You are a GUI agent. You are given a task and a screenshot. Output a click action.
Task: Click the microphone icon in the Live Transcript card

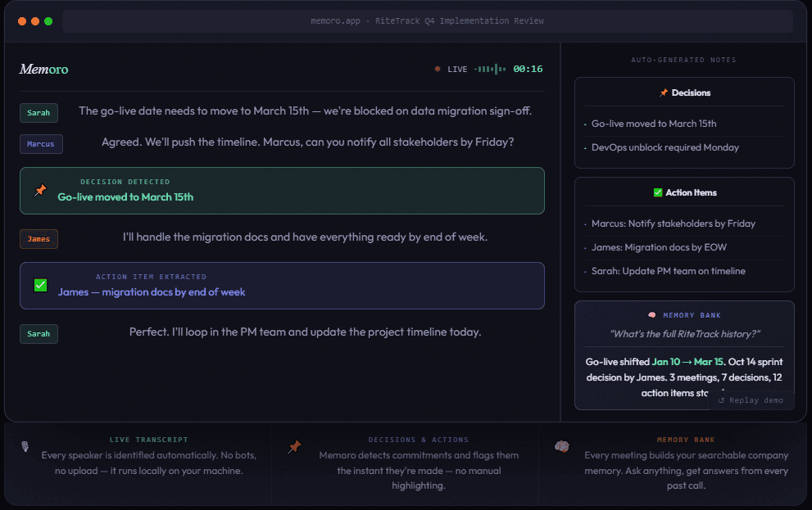[25, 447]
